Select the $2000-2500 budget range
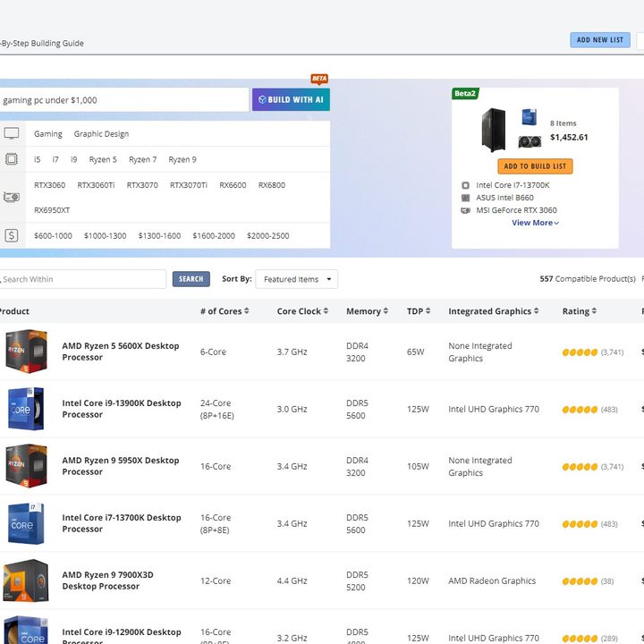 tap(267, 236)
